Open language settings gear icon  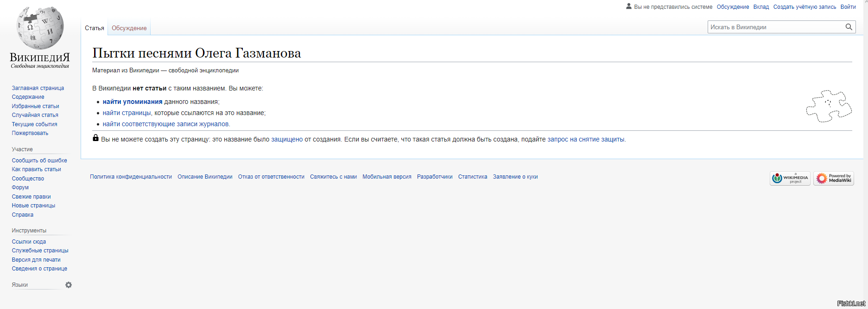click(69, 285)
